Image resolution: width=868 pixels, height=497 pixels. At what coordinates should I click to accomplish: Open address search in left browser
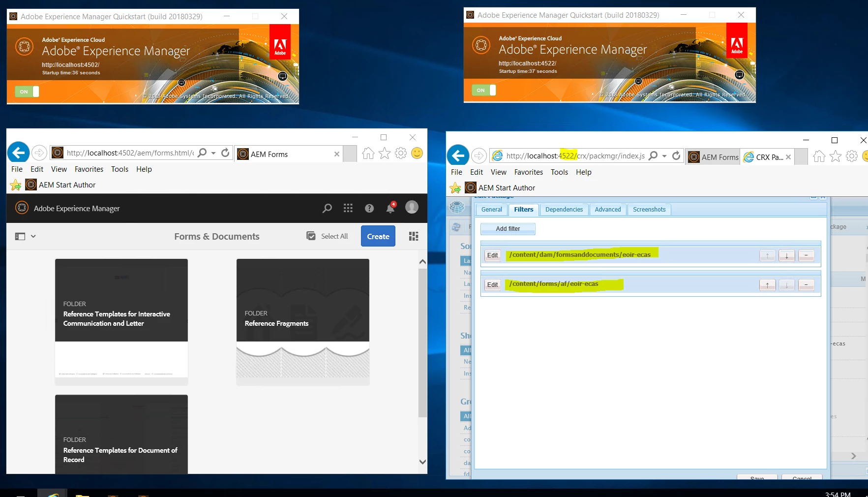(x=202, y=153)
